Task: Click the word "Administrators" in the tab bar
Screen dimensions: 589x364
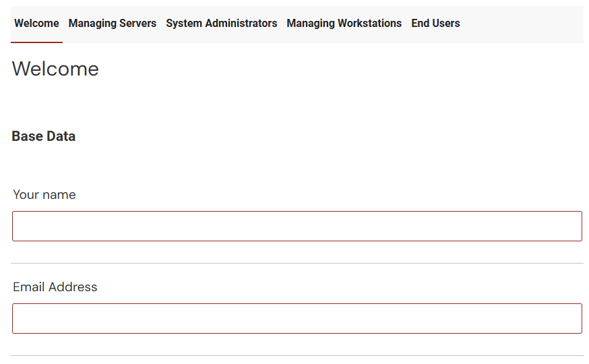Action: click(x=243, y=24)
